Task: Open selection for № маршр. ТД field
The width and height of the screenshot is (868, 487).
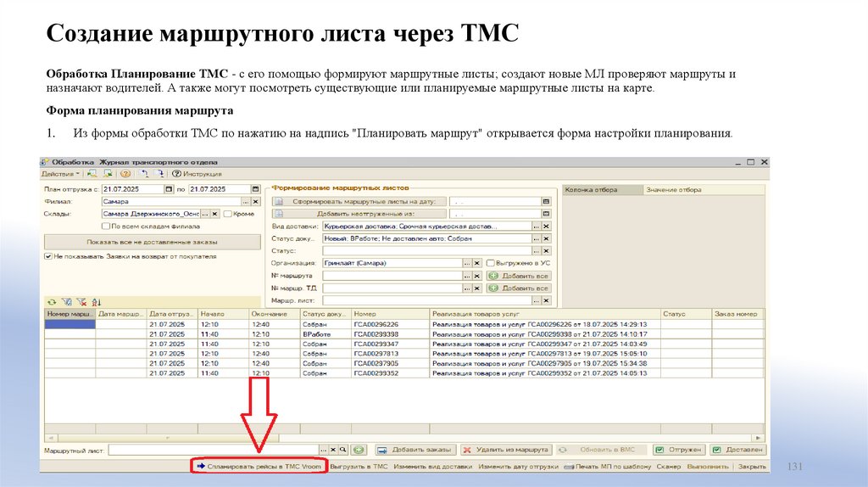Action: 467,288
